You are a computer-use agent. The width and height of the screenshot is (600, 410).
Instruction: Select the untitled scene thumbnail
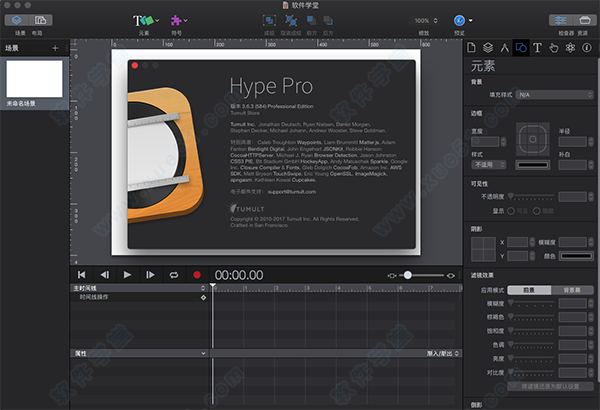tap(34, 79)
